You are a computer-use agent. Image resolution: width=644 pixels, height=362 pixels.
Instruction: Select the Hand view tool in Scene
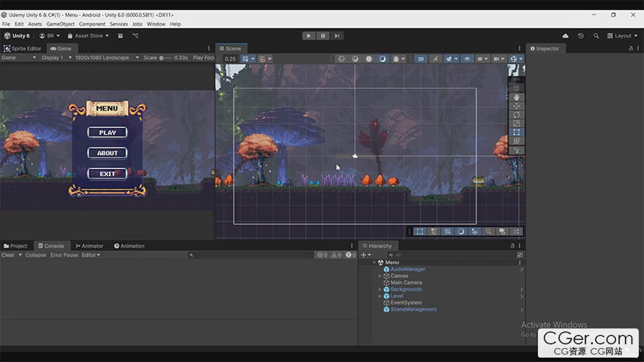pyautogui.click(x=516, y=97)
